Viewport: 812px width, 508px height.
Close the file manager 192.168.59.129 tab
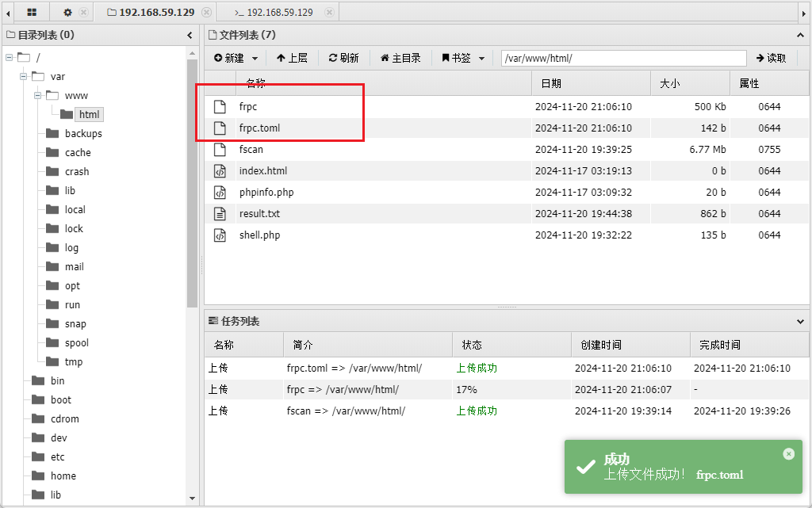tap(207, 13)
